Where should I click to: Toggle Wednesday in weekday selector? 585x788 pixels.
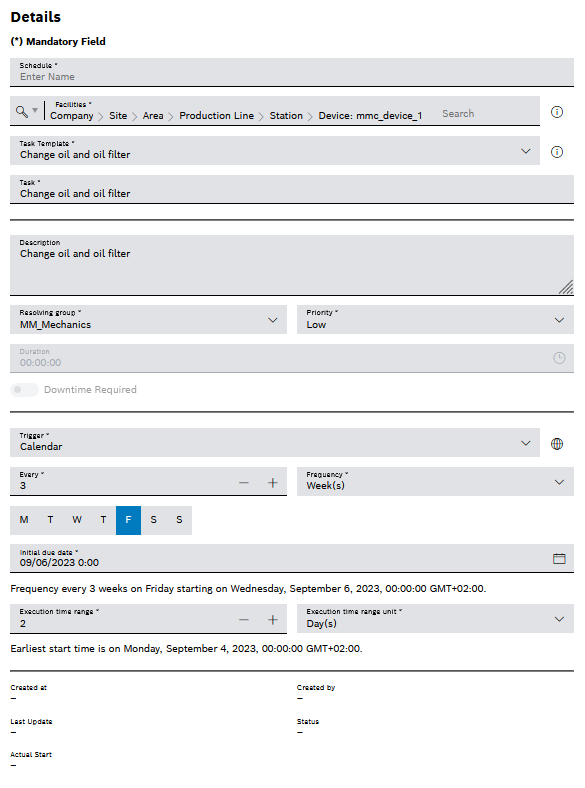point(77,520)
